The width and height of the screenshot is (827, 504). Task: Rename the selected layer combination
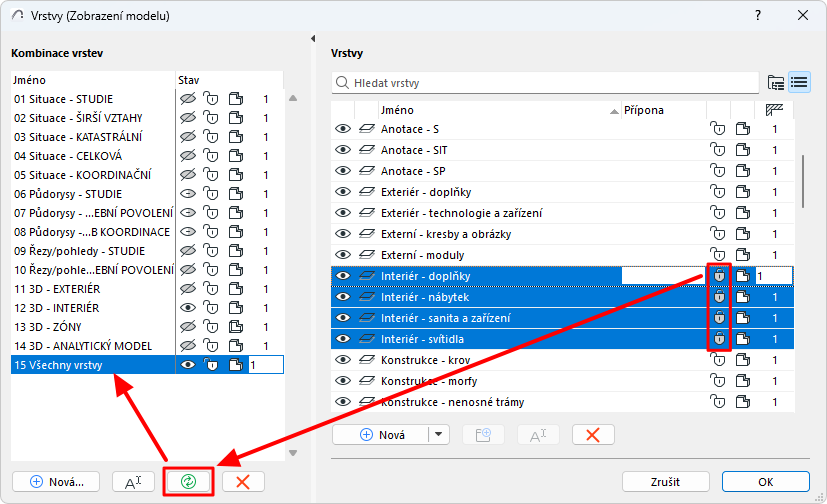133,481
